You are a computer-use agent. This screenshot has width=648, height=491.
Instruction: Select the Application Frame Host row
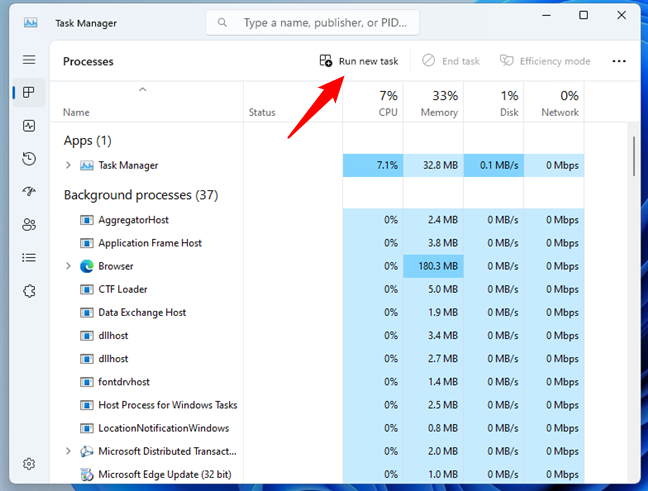(x=317, y=243)
